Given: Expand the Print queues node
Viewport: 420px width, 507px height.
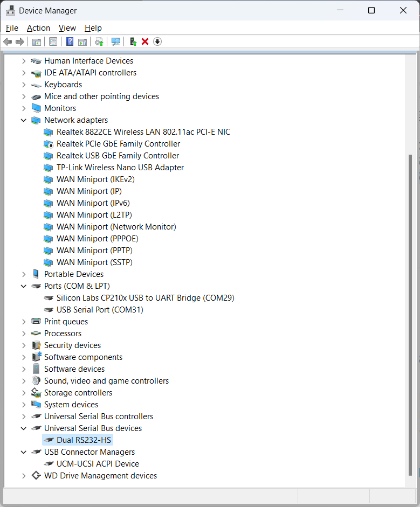Looking at the screenshot, I should (x=24, y=322).
